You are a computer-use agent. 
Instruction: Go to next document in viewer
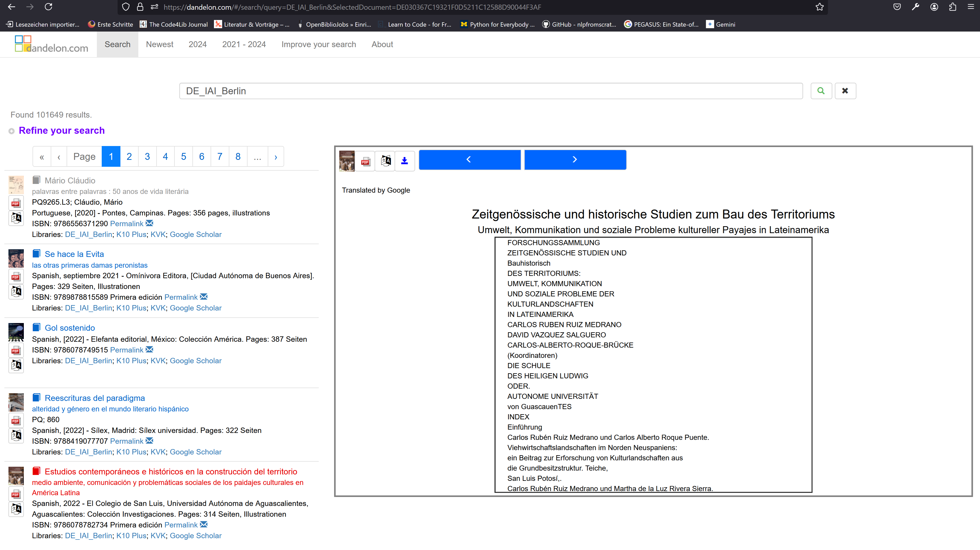click(x=575, y=160)
